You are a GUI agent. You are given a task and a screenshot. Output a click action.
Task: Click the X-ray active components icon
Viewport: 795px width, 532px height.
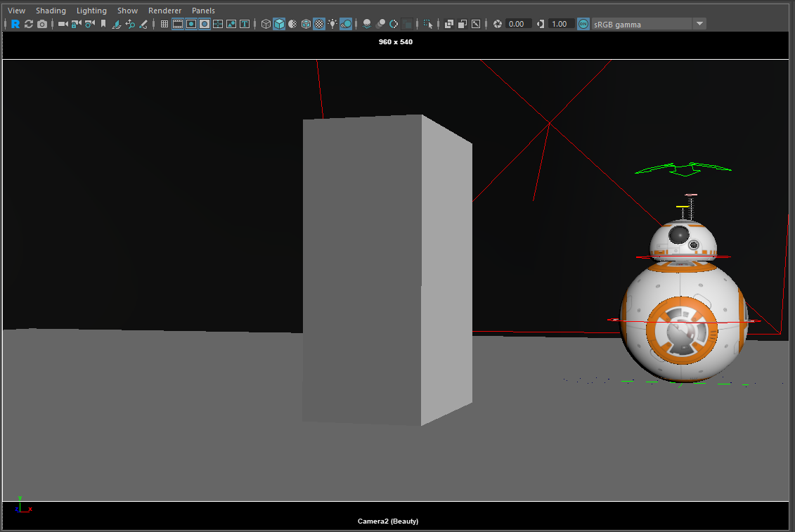[463, 24]
